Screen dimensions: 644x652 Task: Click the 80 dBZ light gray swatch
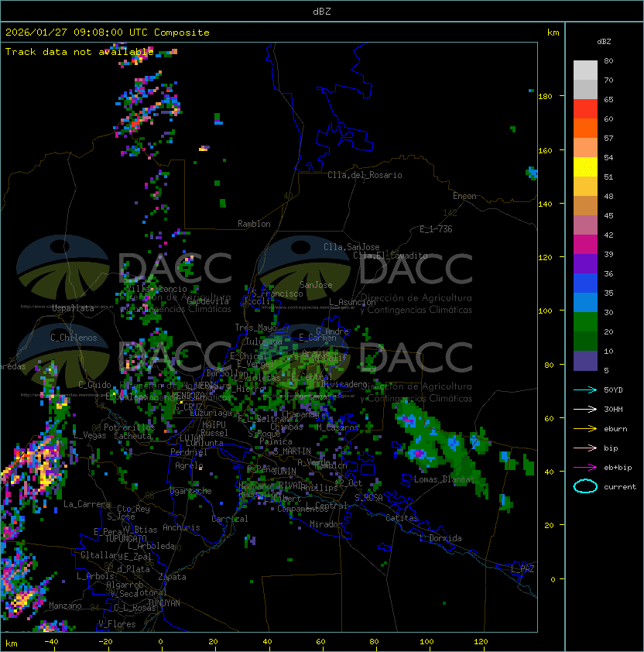(x=585, y=70)
